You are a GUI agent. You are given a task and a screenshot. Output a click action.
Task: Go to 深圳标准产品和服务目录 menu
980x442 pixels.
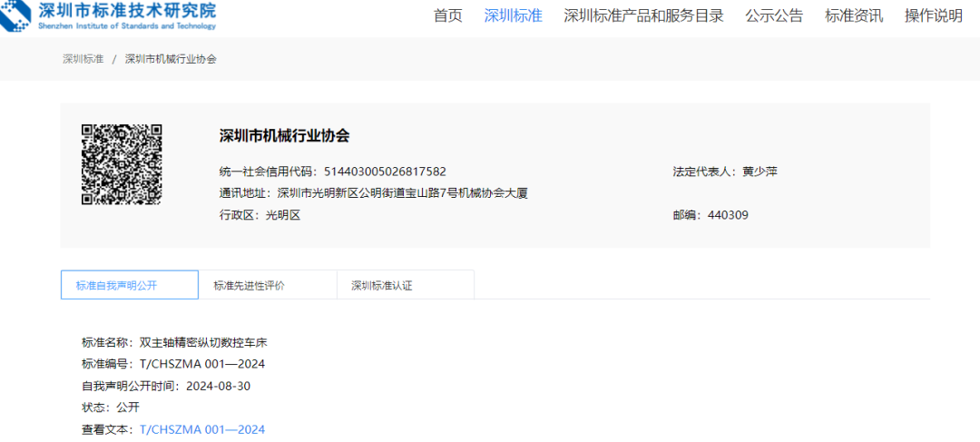pos(643,16)
